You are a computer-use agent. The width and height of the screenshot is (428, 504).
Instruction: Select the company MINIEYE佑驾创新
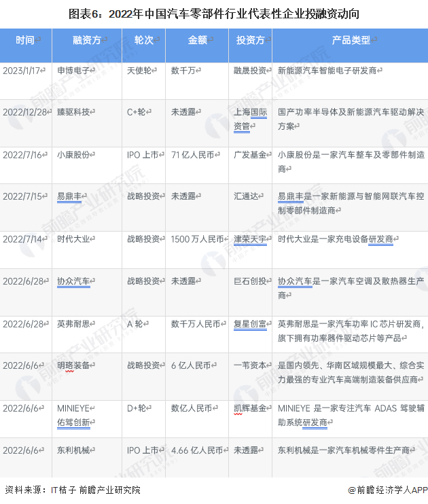pos(73,416)
